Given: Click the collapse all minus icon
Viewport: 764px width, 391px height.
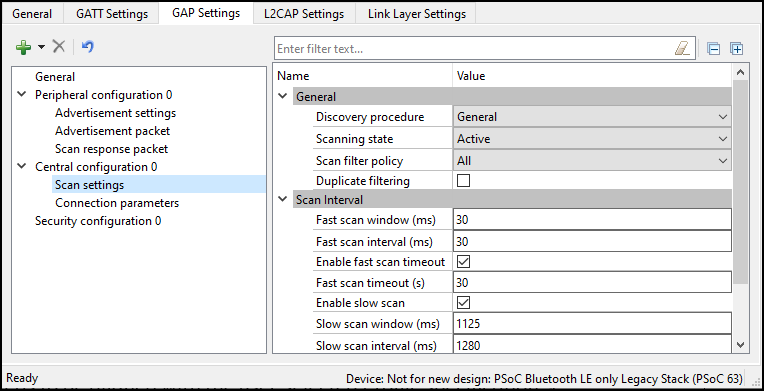Looking at the screenshot, I should point(714,49).
